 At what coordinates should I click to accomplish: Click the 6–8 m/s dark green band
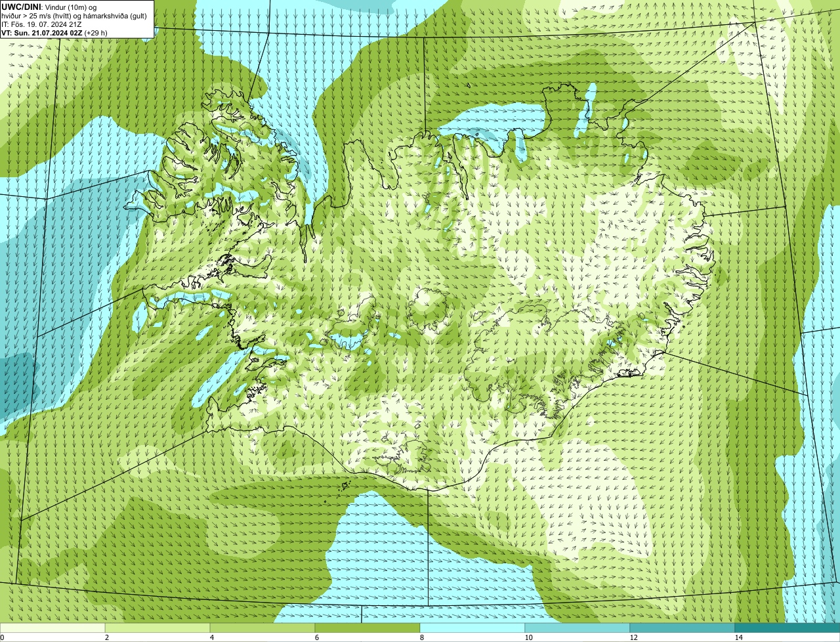(x=367, y=628)
